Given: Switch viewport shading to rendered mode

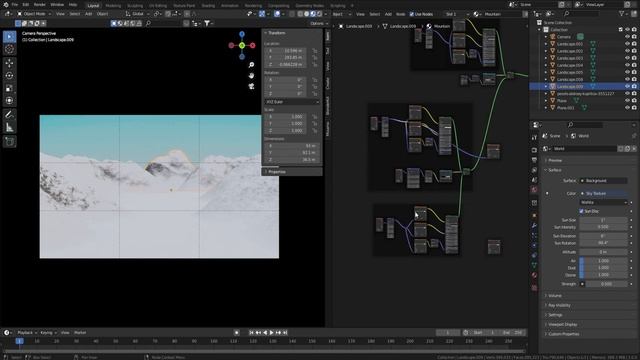Looking at the screenshot, I should pyautogui.click(x=320, y=14).
